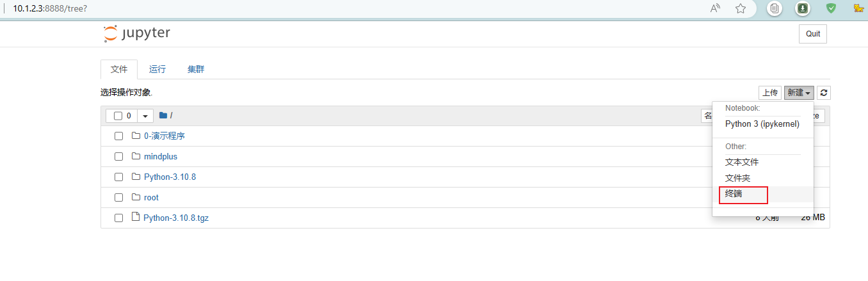Image resolution: width=868 pixels, height=281 pixels.
Task: Check the box for 0-演示程序 folder
Action: [x=118, y=136]
